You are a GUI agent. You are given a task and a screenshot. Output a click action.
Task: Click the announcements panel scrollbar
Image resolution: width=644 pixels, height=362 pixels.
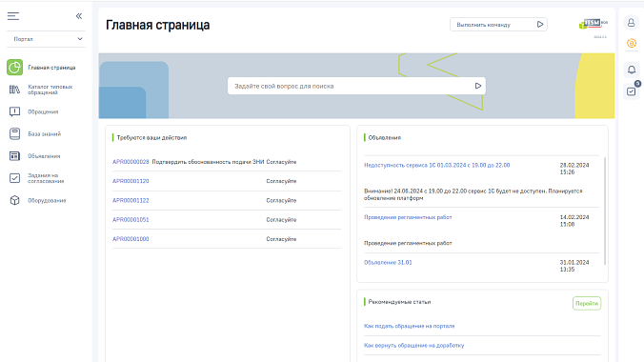coord(605,211)
